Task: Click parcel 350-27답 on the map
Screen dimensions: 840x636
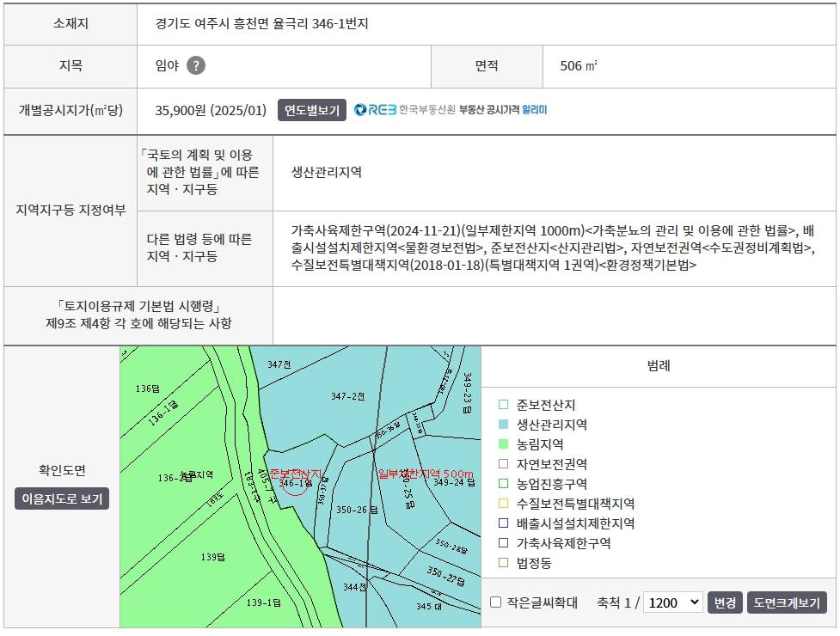Action: [445, 576]
